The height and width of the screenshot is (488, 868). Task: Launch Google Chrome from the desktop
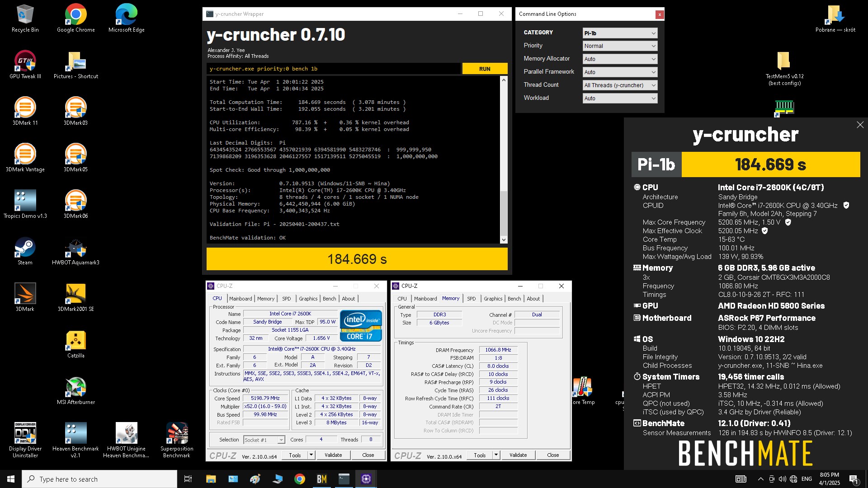75,19
